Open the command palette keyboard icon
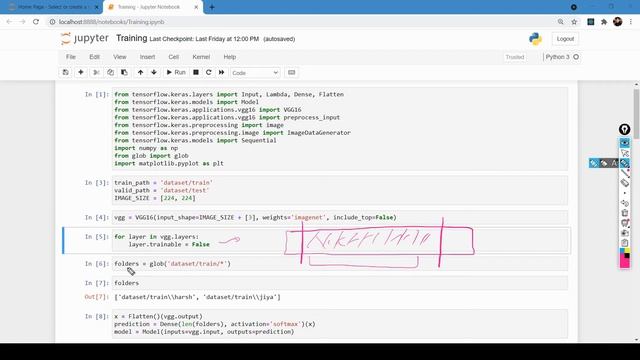 (291, 72)
